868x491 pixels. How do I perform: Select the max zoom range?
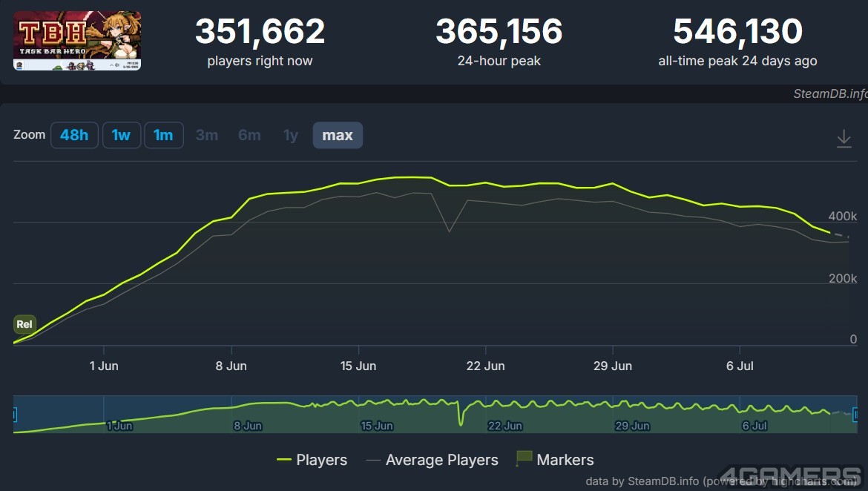[338, 135]
